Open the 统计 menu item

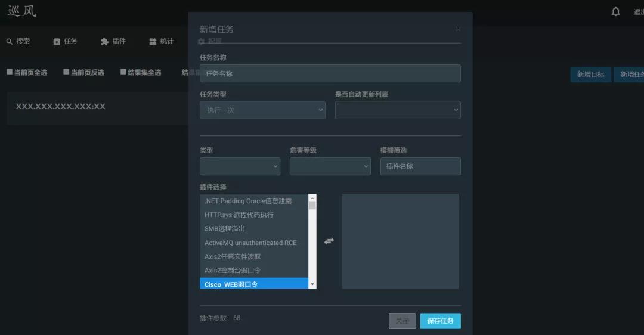coord(166,41)
